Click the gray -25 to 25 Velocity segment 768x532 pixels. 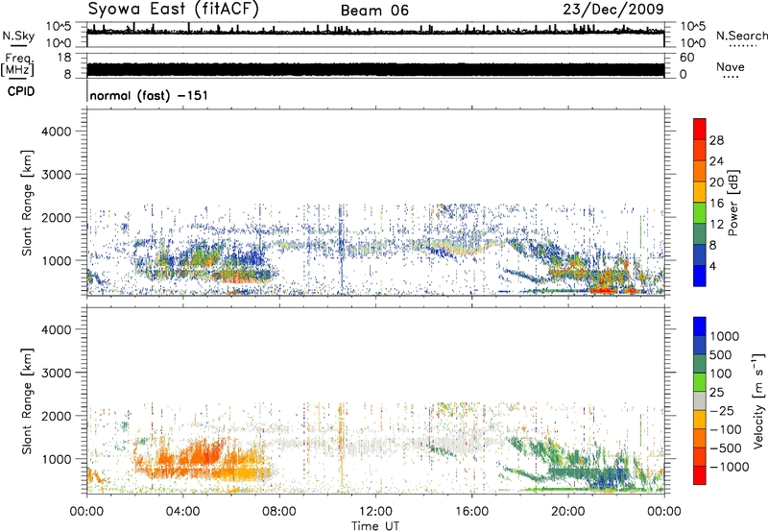(x=700, y=400)
